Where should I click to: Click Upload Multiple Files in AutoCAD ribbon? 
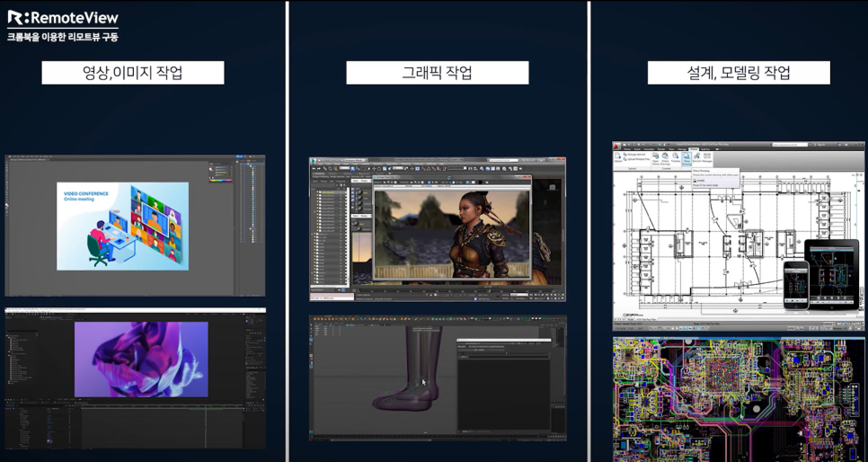[638, 159]
